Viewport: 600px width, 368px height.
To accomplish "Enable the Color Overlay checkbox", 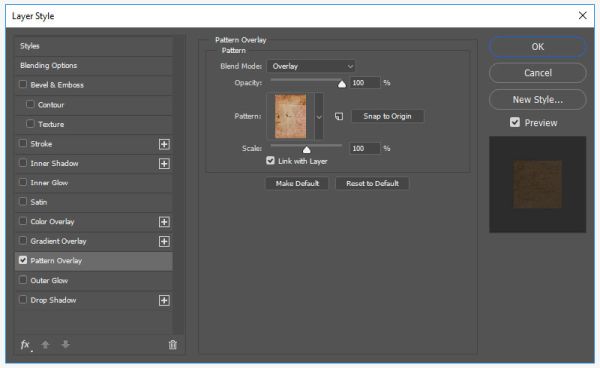I will [x=23, y=221].
